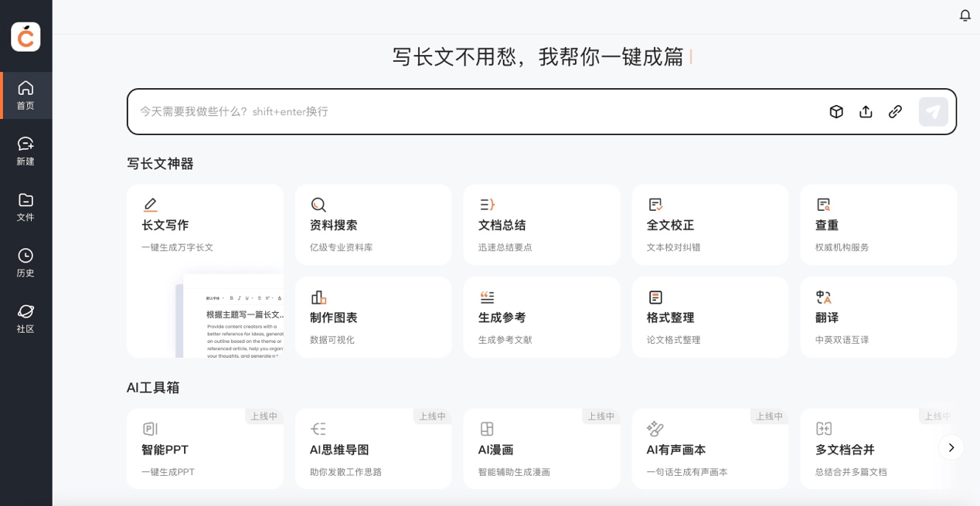Open 文档总结 card title
980x506 pixels.
click(502, 225)
